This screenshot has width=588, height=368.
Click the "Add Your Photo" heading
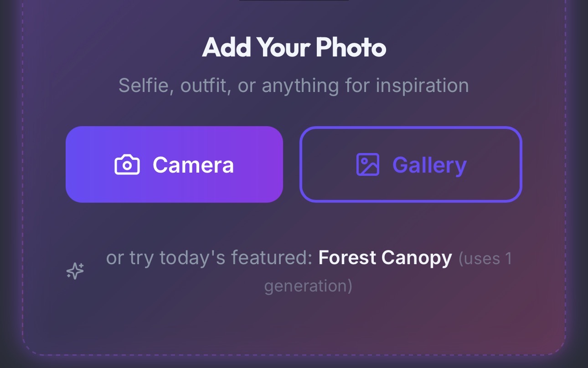tap(294, 47)
